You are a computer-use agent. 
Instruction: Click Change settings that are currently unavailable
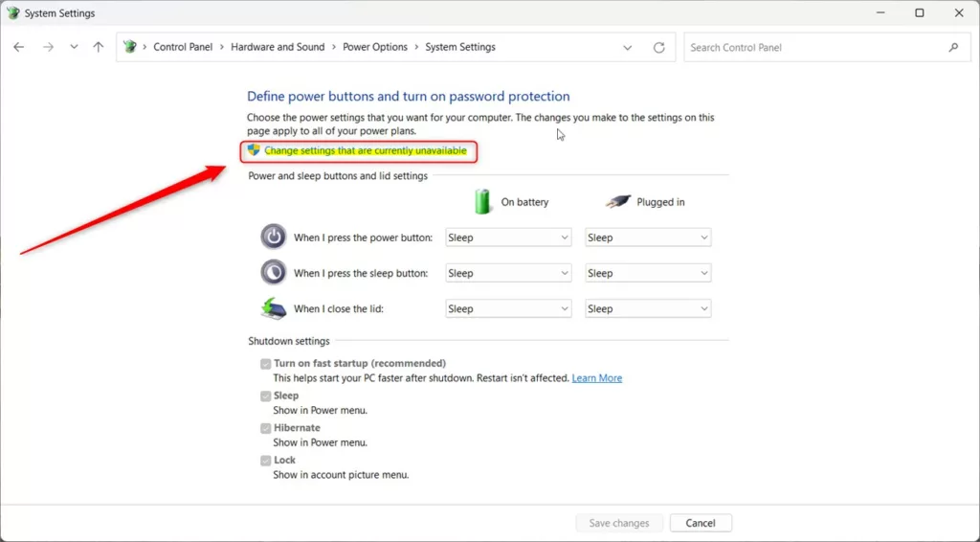365,151
